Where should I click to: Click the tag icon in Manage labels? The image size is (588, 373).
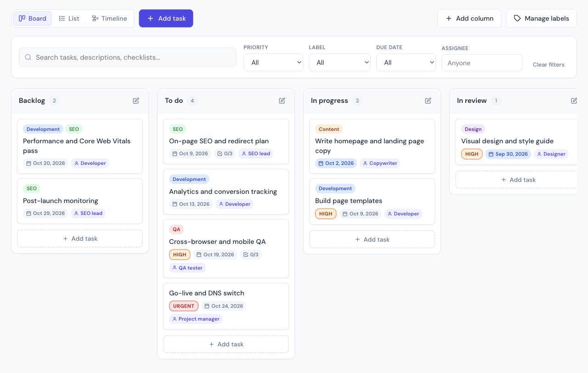[517, 18]
